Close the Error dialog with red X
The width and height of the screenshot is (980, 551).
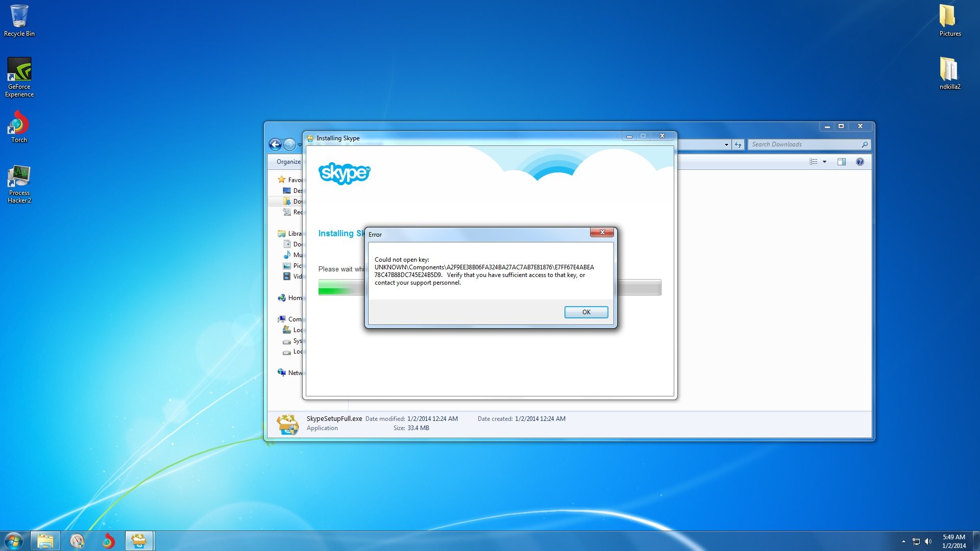[x=602, y=232]
